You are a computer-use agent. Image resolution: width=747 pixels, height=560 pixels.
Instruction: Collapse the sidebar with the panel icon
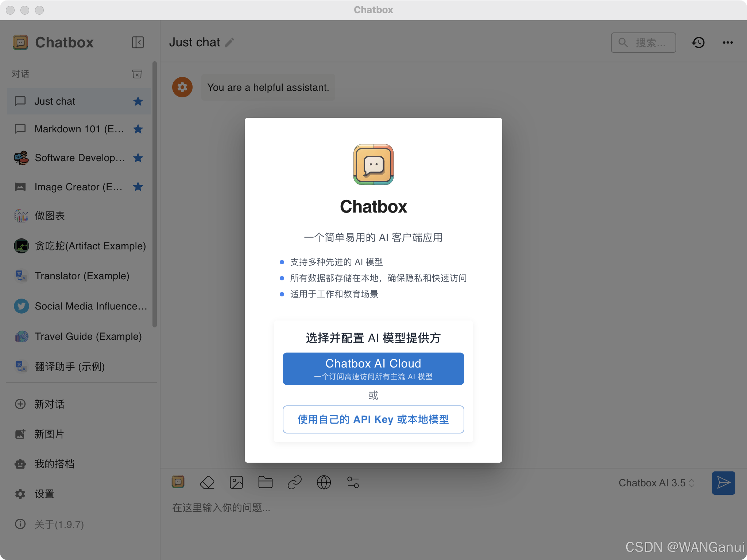(138, 42)
